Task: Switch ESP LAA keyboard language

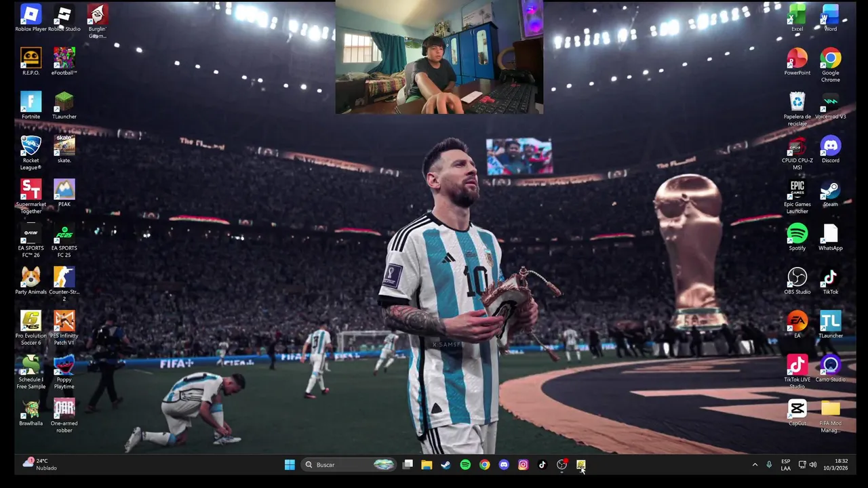Action: click(785, 464)
